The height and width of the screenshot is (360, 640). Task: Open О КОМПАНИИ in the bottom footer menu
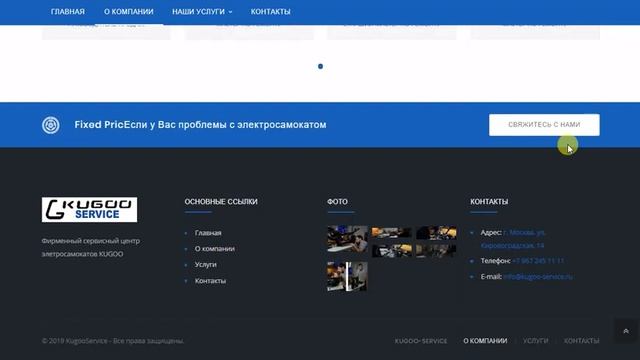point(485,341)
